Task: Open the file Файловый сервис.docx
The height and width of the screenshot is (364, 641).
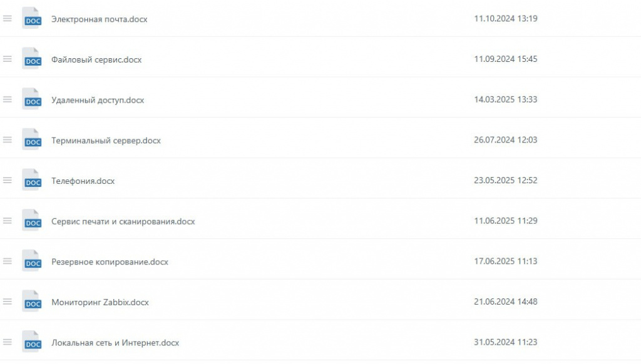Action: pyautogui.click(x=96, y=59)
